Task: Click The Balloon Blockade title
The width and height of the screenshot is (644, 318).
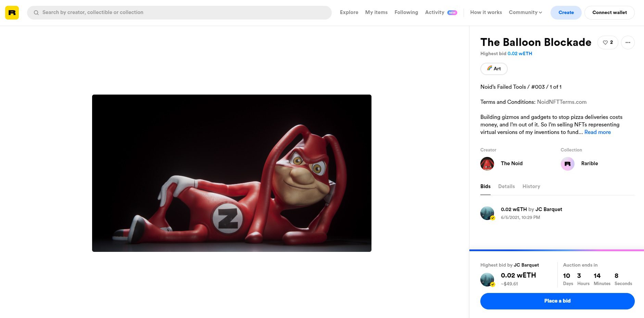Action: coord(536,42)
